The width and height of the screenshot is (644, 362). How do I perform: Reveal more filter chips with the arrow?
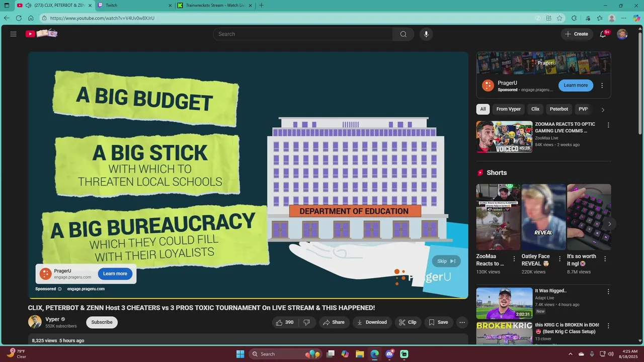[x=603, y=110]
